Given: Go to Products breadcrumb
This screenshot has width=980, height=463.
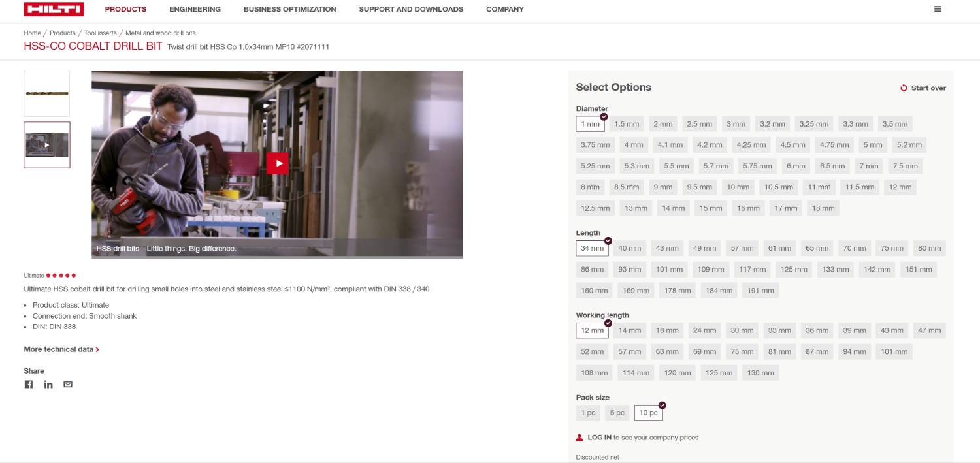Looking at the screenshot, I should [x=63, y=33].
